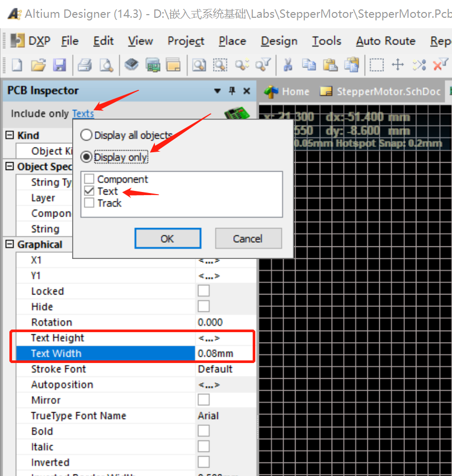Toggle the Mirror checkbox
Screen dimensions: 452x476
pyautogui.click(x=204, y=400)
